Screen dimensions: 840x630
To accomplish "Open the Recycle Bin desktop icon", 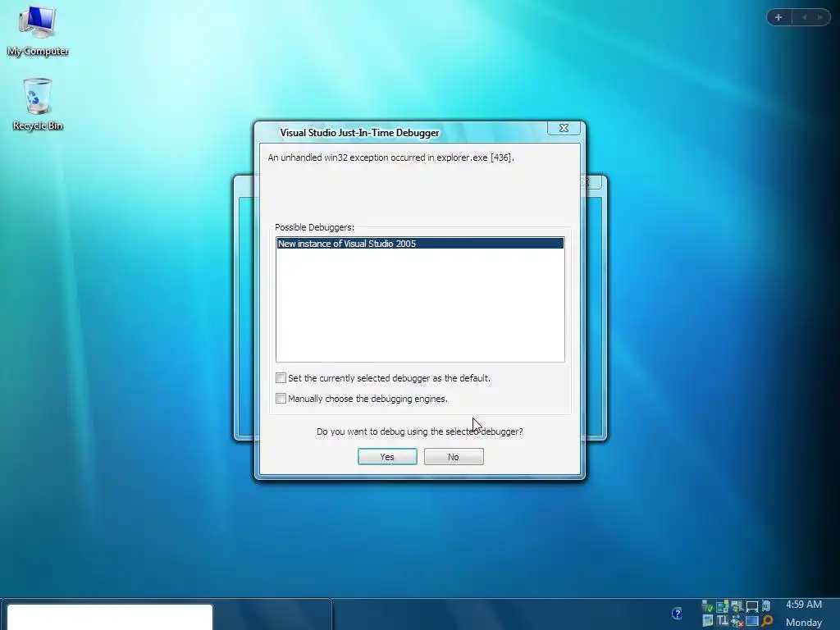I will point(38,104).
